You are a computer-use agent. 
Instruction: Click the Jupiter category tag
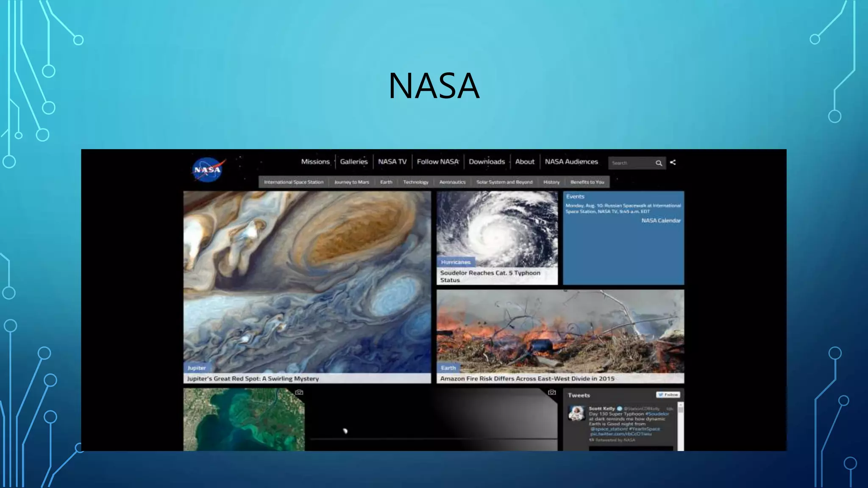pyautogui.click(x=197, y=368)
